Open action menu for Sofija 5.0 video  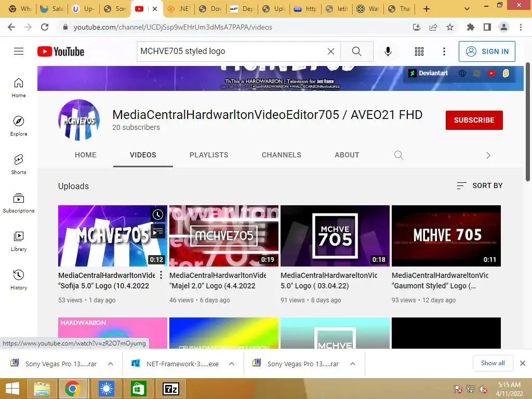[161, 275]
